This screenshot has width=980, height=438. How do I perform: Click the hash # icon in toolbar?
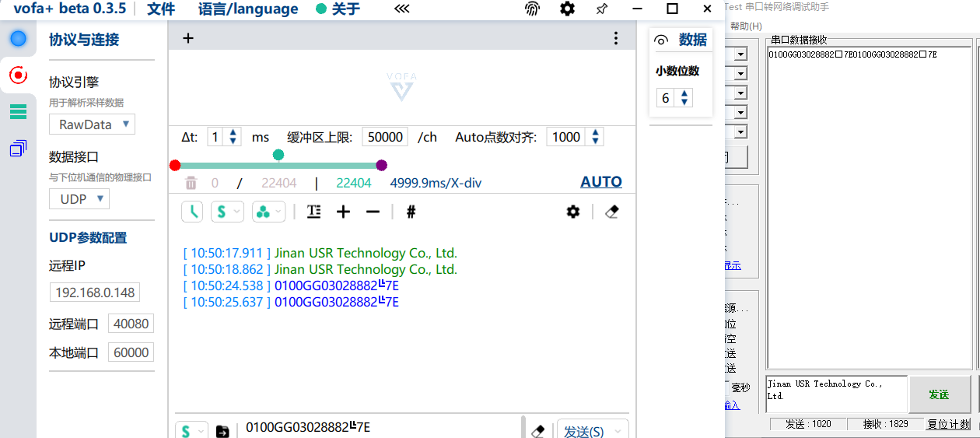coord(411,212)
